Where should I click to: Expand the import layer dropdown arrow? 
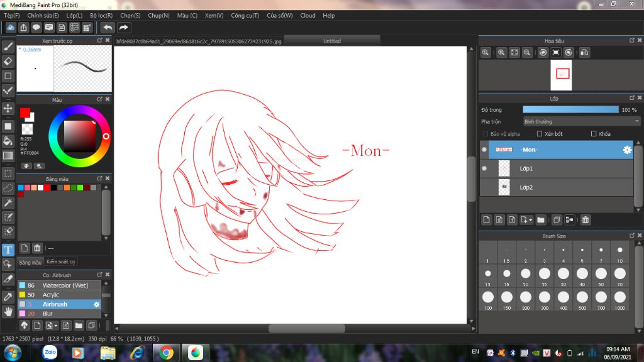(x=530, y=220)
